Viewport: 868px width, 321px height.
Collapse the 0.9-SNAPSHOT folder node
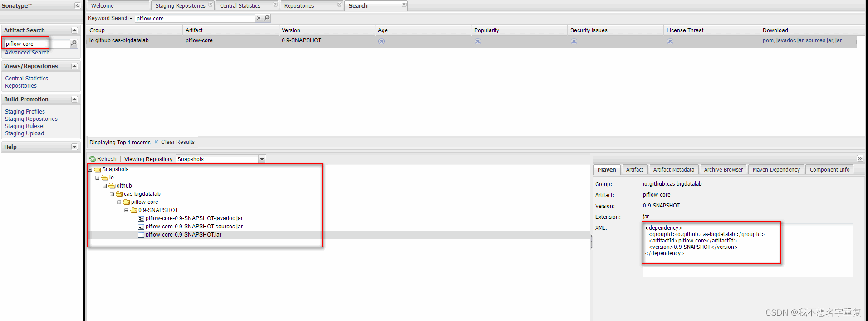(x=126, y=210)
